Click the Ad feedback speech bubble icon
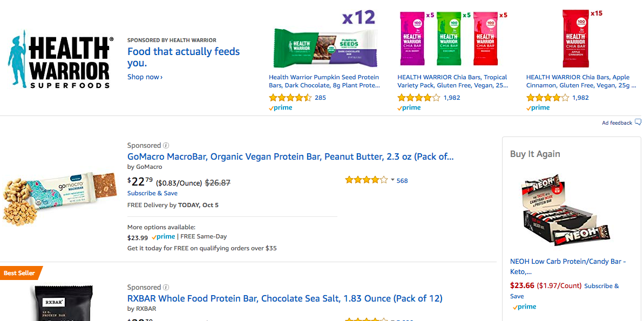This screenshot has width=644, height=321. click(x=638, y=122)
